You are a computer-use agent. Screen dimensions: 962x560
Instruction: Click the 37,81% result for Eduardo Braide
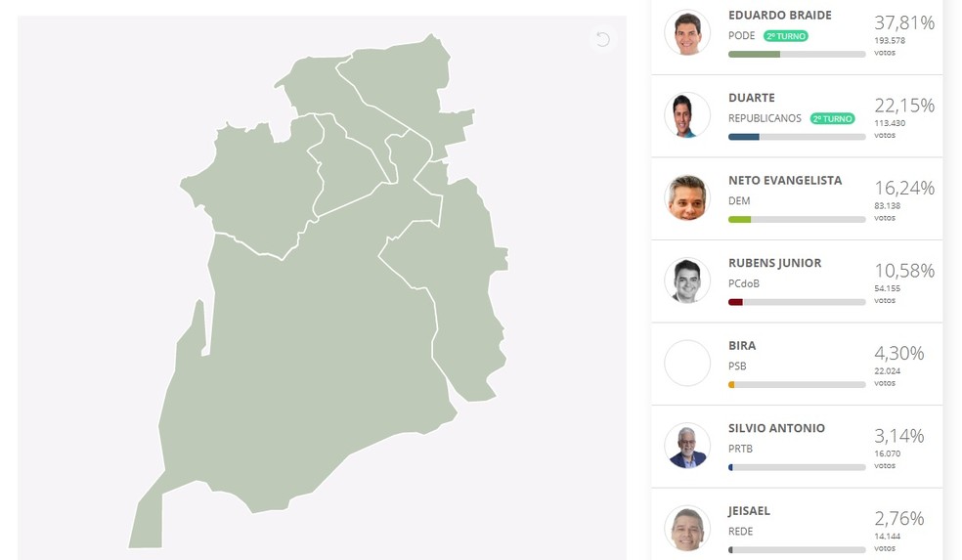coord(904,22)
